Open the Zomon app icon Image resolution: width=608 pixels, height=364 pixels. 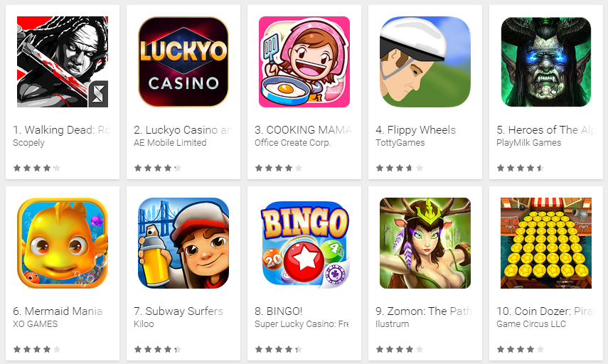425,243
